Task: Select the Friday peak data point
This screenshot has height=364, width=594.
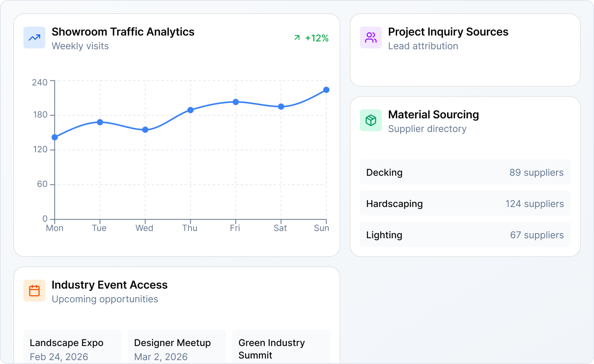Action: point(235,102)
